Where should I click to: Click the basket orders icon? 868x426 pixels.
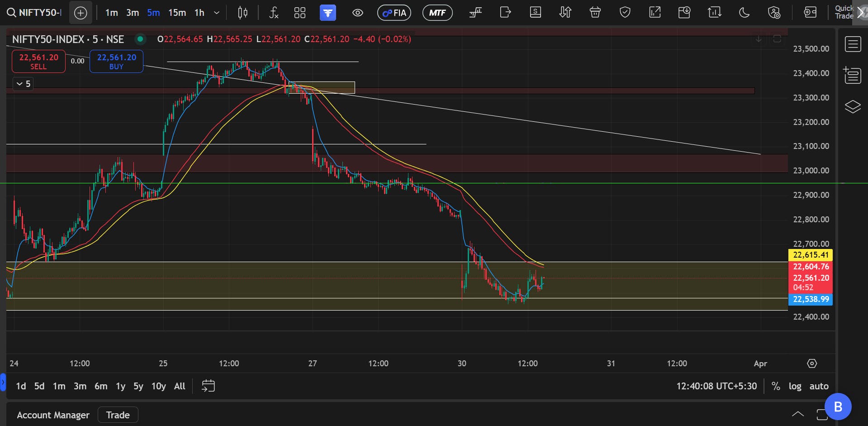tap(595, 13)
